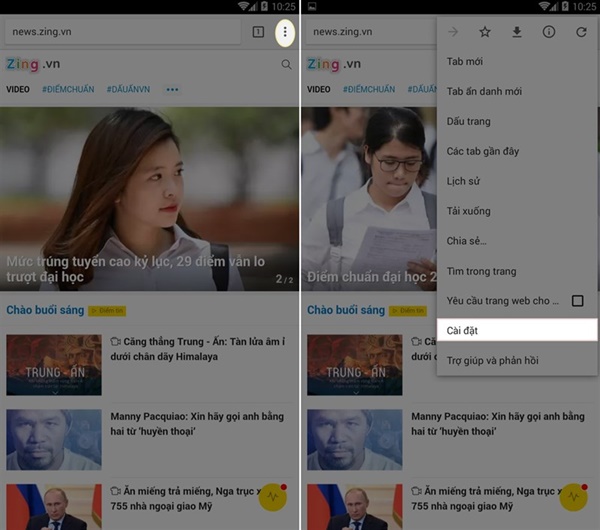Open the #ĐIỂMCHUẨN tag in left screen
The image size is (600, 530).
coord(68,90)
